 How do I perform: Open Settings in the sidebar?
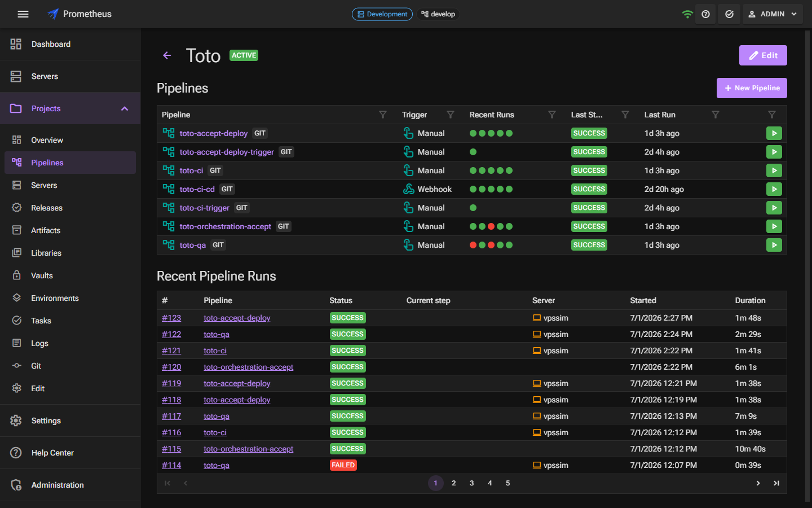coord(70,421)
